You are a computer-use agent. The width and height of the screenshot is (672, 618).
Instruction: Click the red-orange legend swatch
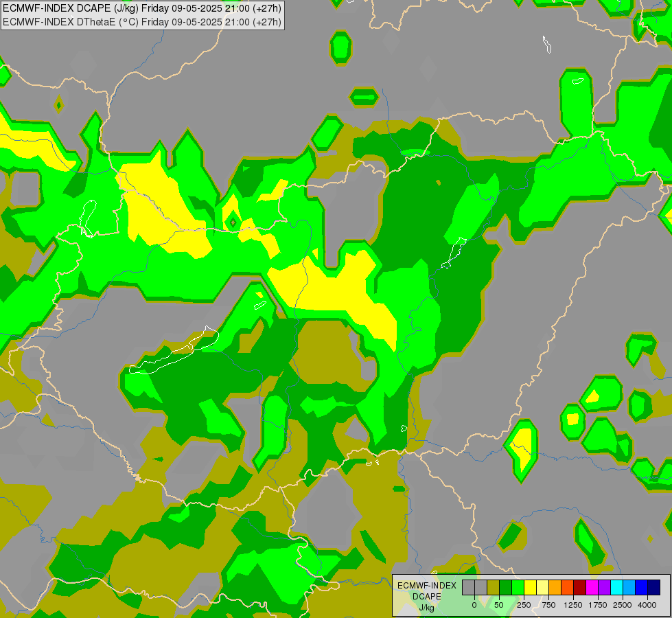568,587
